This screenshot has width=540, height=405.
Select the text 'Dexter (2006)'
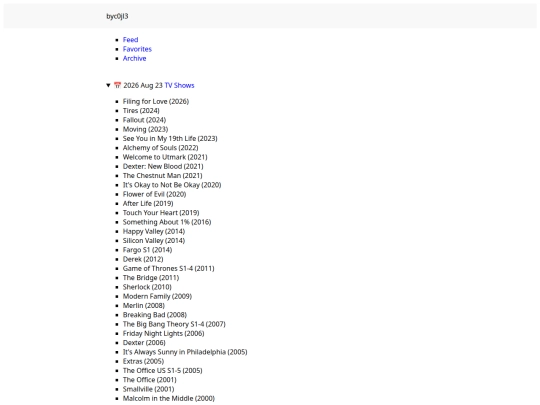pos(144,343)
